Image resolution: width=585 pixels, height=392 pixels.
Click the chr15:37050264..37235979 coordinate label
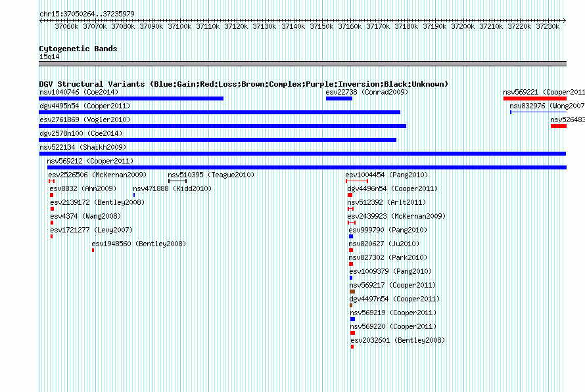click(87, 14)
